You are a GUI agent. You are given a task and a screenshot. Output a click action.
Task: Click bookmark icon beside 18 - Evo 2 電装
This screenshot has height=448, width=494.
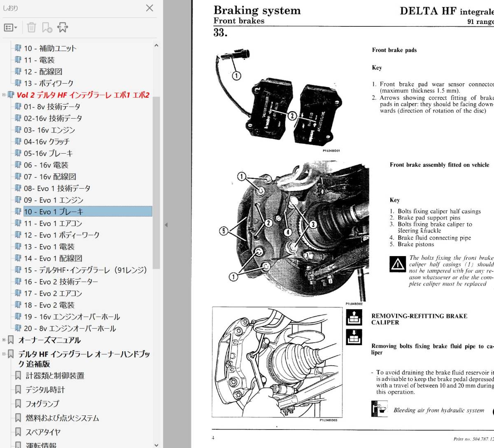click(x=18, y=305)
